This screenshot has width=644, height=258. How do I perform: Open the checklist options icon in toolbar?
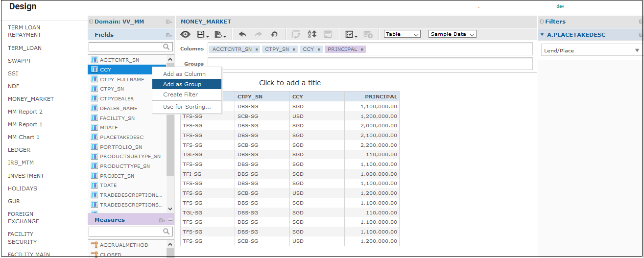pyautogui.click(x=351, y=34)
